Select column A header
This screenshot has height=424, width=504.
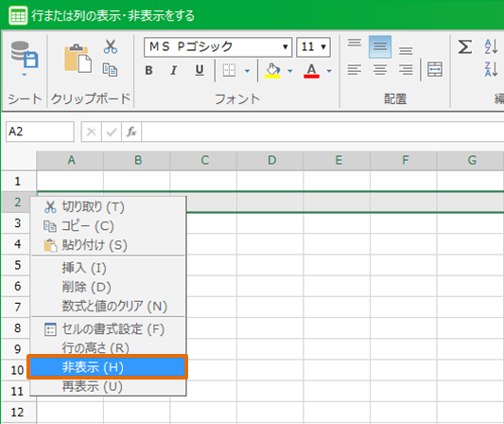pos(70,160)
